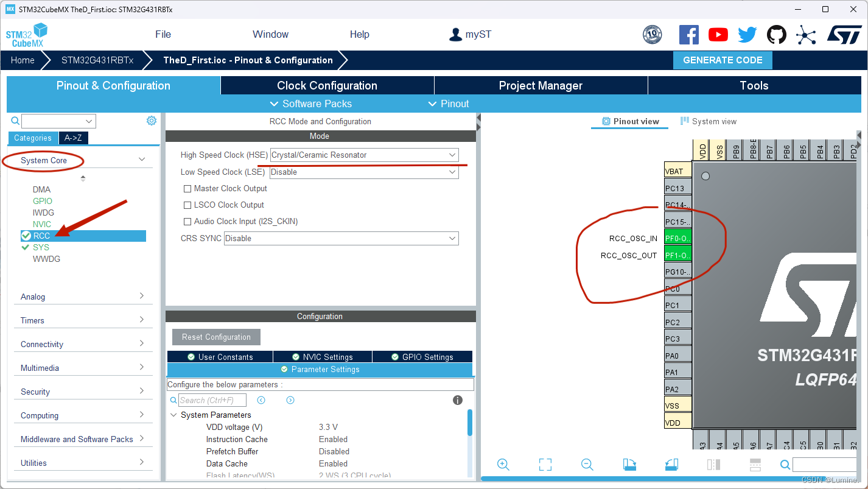Open the Facebook icon link

click(x=688, y=35)
